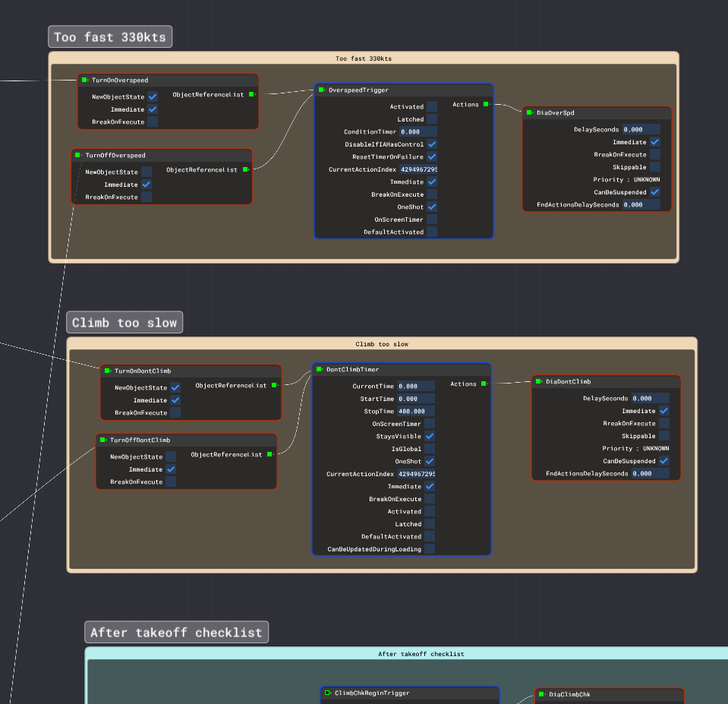Click the input pin on DiaDontClimb node
This screenshot has width=728, height=704.
click(x=539, y=381)
